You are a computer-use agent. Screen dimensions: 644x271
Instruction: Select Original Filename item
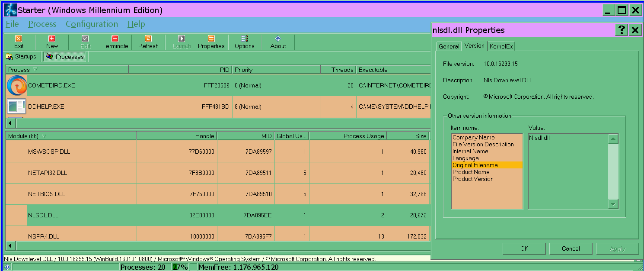click(x=487, y=165)
